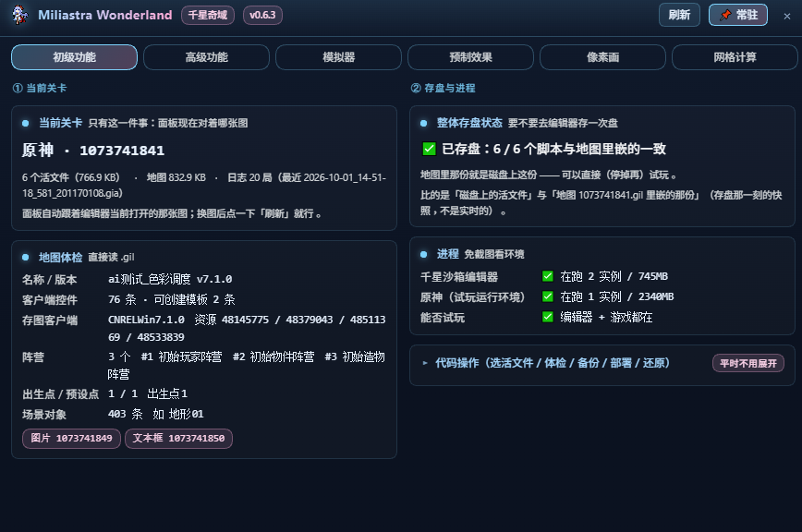This screenshot has width=802, height=532.
Task: Click the 已存盘：6 / 6 status text
Action: coord(553,149)
